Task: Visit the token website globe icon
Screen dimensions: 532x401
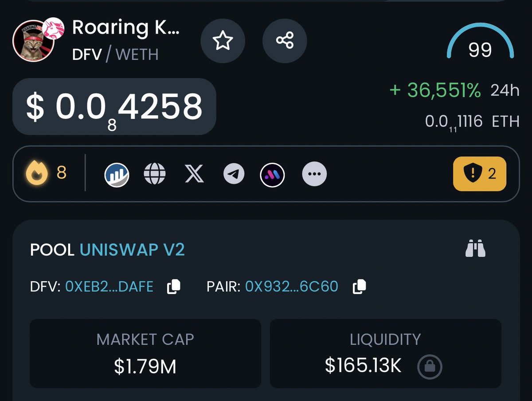Action: (x=155, y=174)
